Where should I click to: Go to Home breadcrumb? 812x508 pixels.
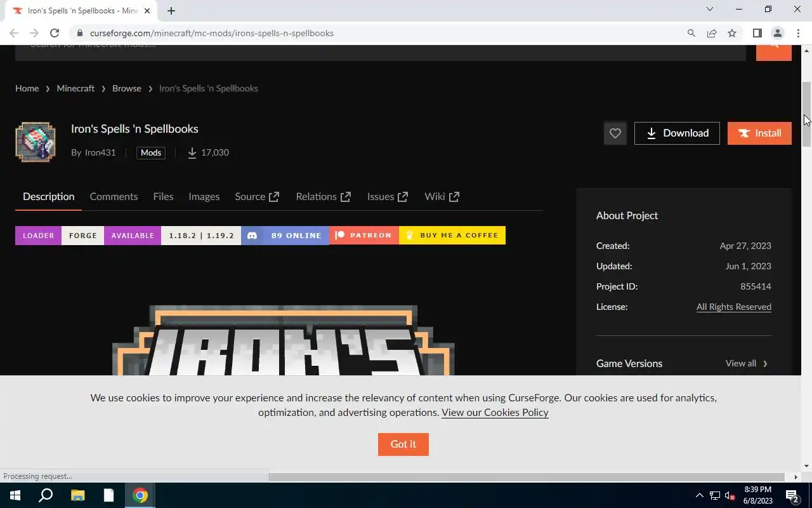pos(27,88)
